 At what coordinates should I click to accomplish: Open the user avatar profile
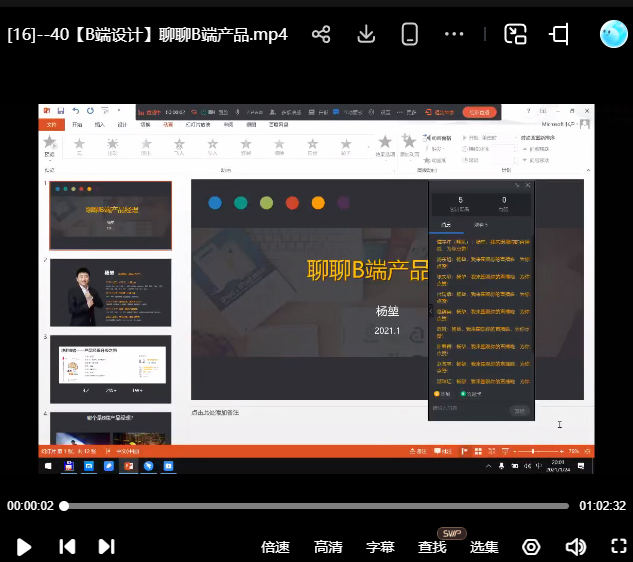[613, 34]
